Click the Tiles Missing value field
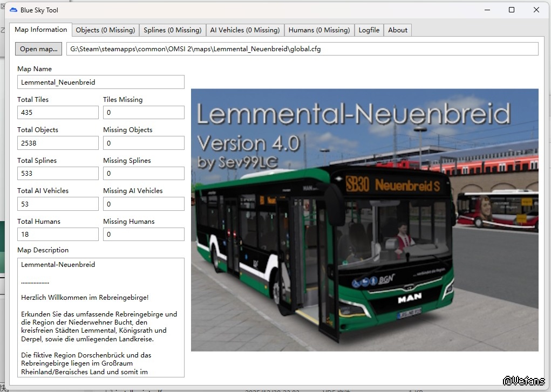The height and width of the screenshot is (392, 551). click(144, 112)
